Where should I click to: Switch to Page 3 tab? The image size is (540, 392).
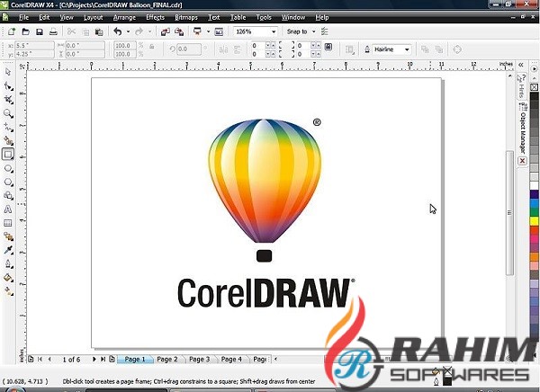pyautogui.click(x=200, y=360)
